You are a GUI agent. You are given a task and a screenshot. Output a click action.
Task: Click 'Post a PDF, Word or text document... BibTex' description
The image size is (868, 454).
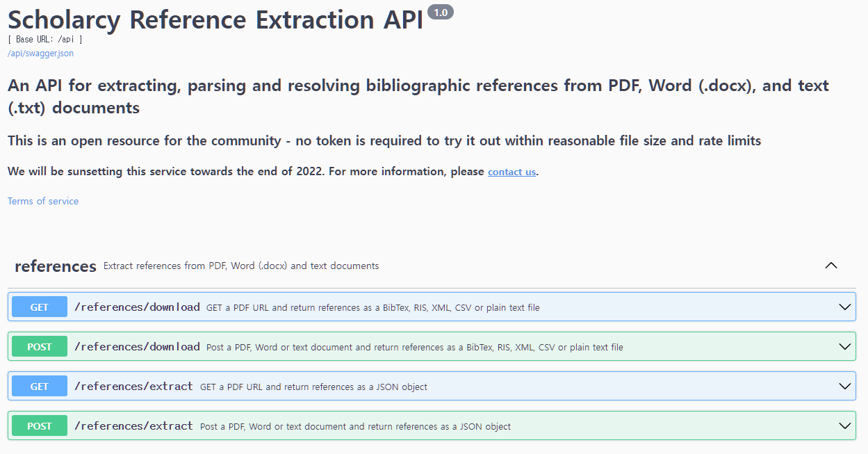point(415,347)
